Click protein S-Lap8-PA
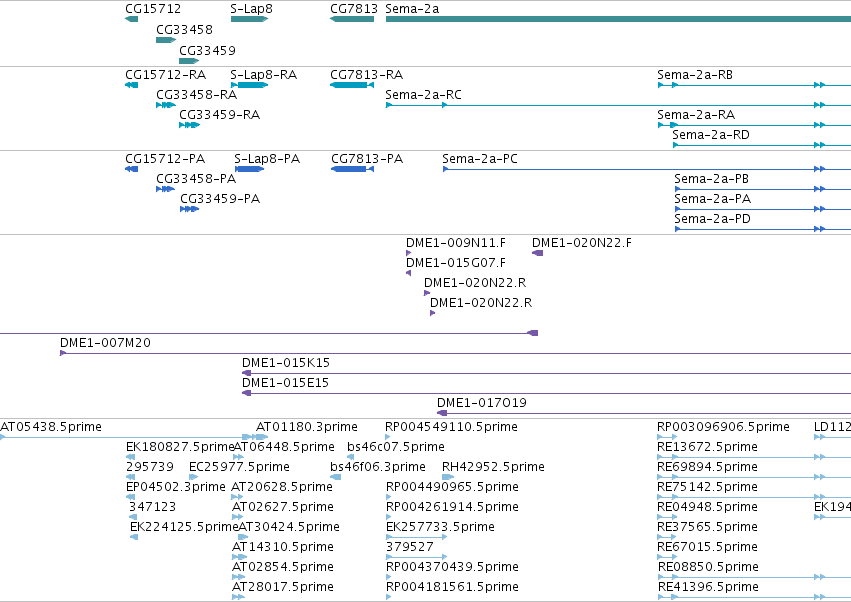The image size is (851, 602). 267,159
